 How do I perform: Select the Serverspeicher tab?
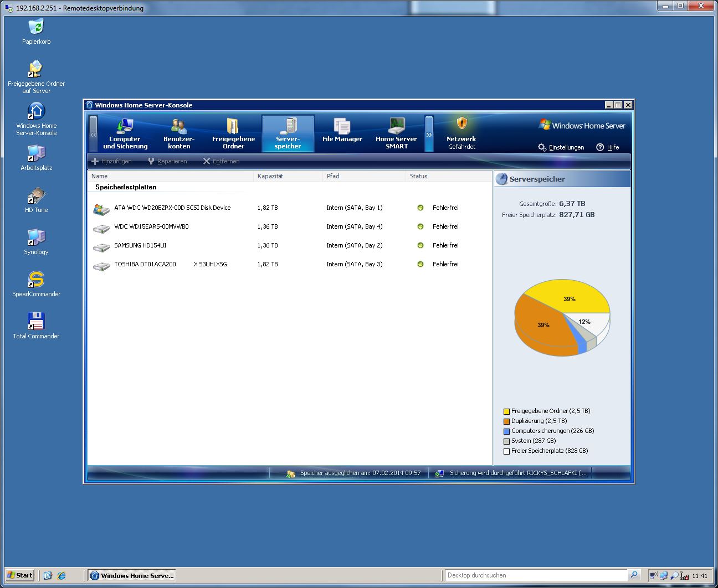tap(288, 133)
